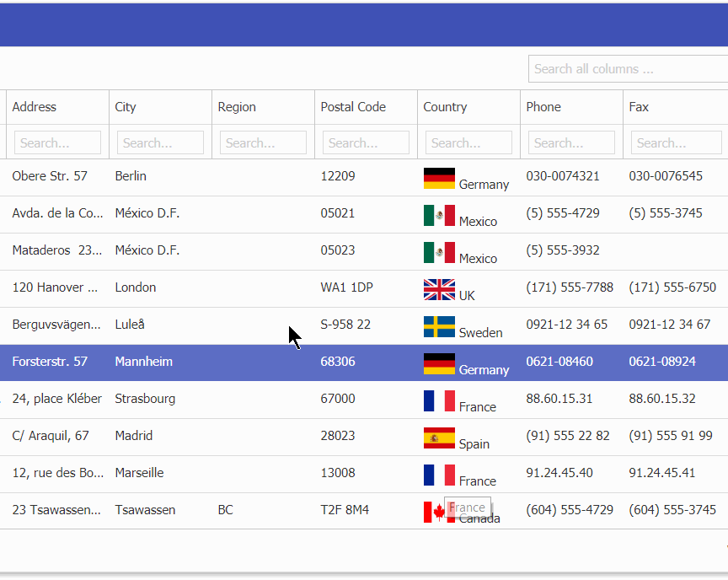Image resolution: width=728 pixels, height=580 pixels.
Task: Sort by the Phone column header
Action: pyautogui.click(x=543, y=107)
